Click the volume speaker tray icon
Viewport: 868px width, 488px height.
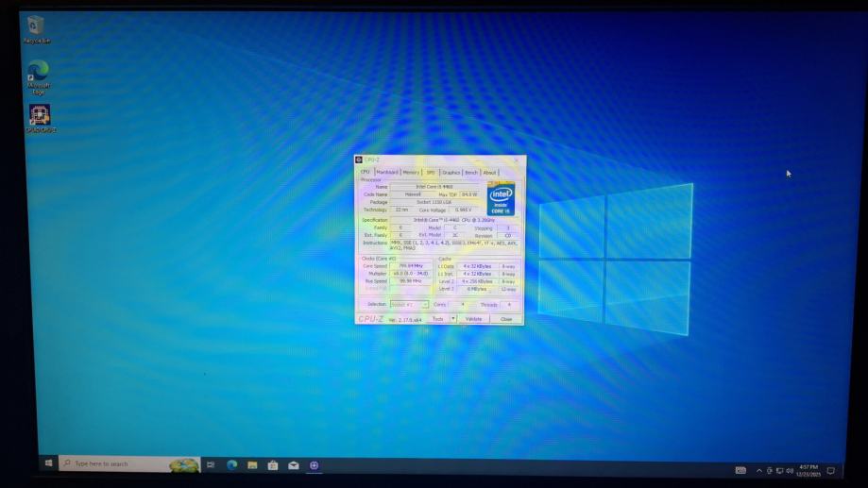(x=790, y=471)
